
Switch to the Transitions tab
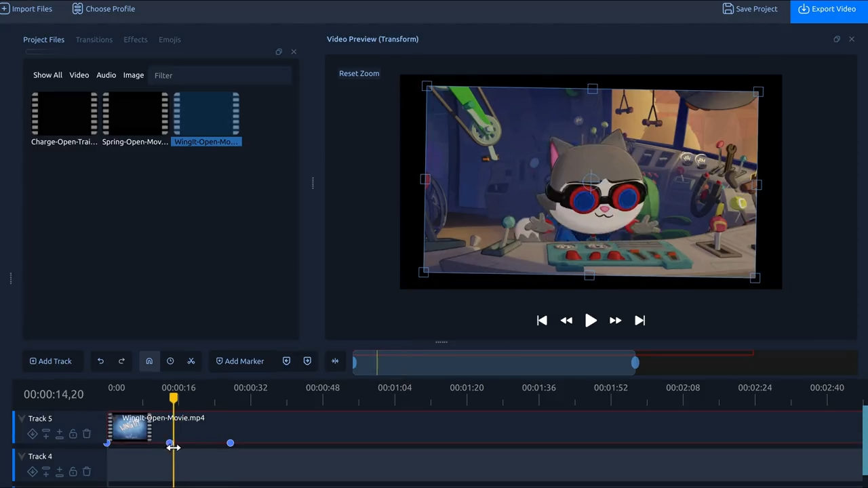94,39
